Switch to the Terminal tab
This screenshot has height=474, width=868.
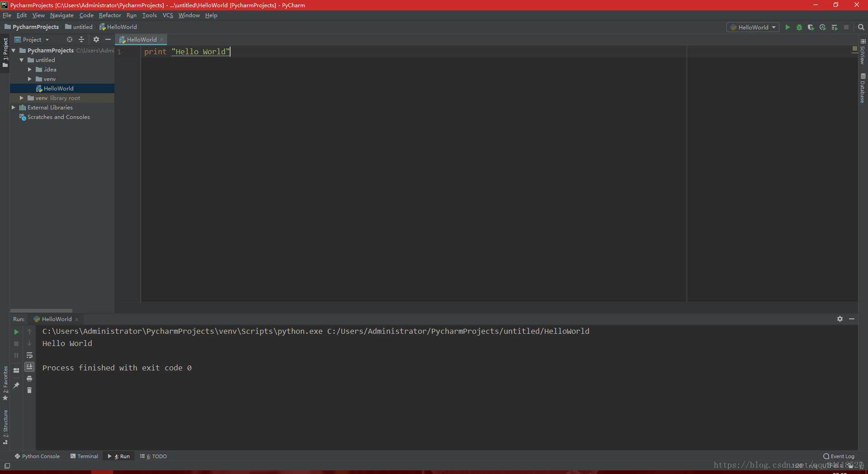point(84,456)
